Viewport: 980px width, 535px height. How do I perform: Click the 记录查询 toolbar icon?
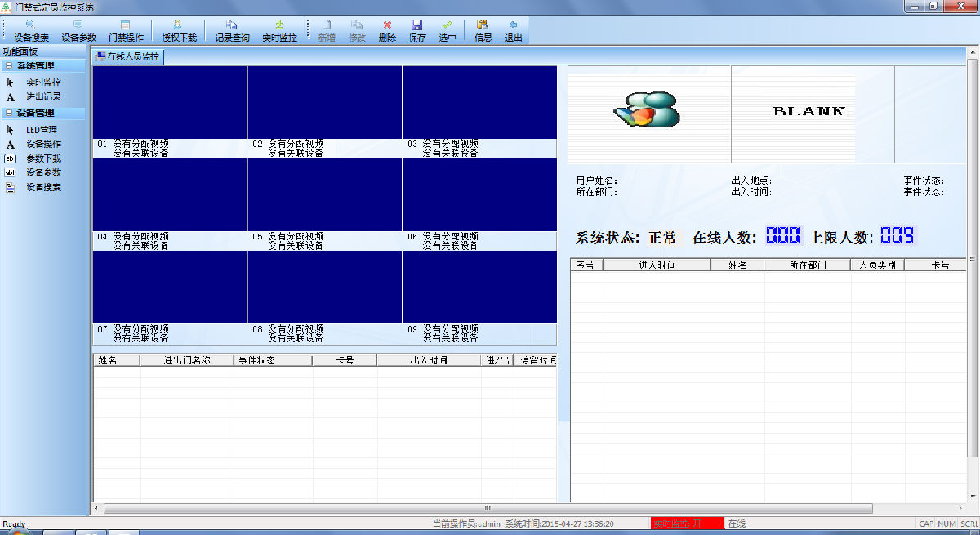click(232, 30)
